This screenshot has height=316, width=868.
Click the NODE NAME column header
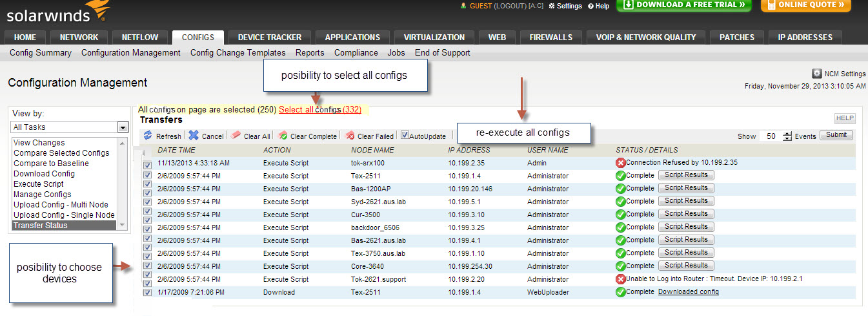pos(372,150)
